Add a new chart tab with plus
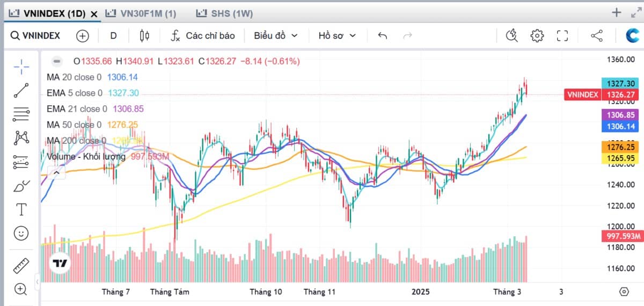This screenshot has height=306, width=644. coord(617,13)
